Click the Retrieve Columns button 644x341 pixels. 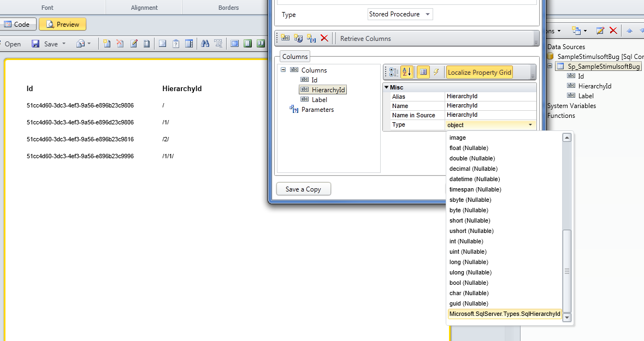point(365,39)
